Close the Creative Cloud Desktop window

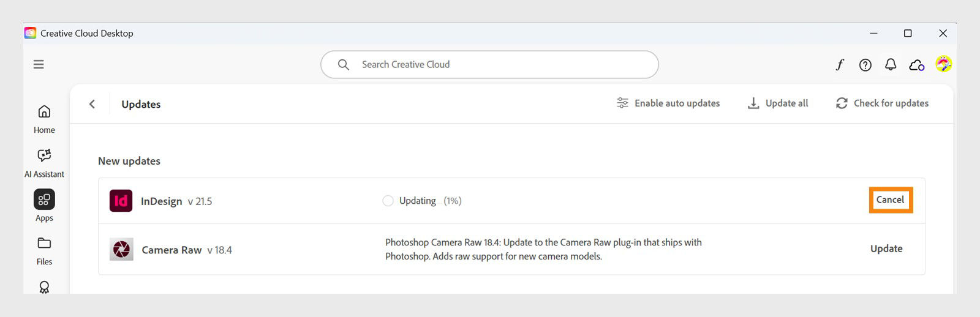(943, 33)
